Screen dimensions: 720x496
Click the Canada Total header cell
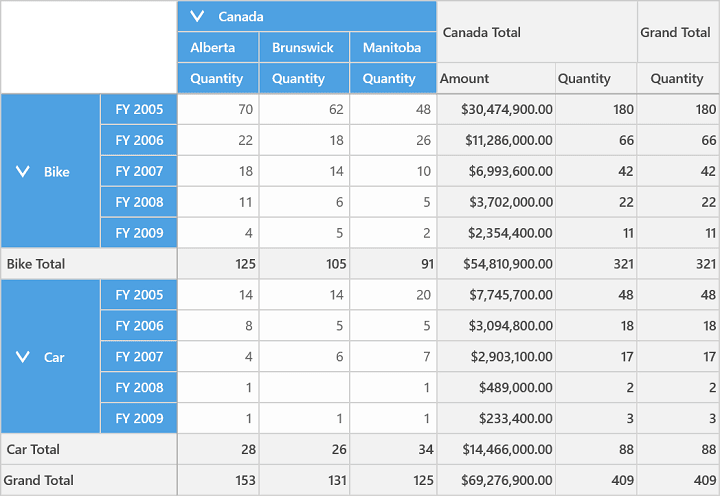coord(537,32)
